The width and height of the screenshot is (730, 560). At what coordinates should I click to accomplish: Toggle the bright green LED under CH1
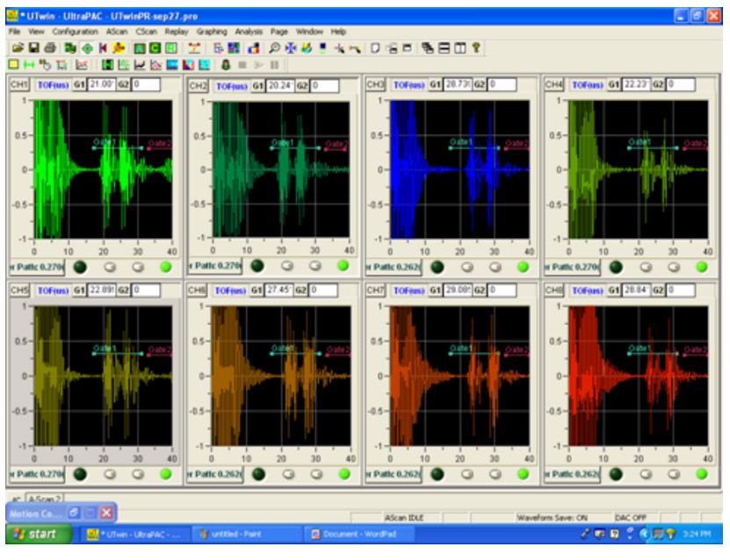pos(165,265)
